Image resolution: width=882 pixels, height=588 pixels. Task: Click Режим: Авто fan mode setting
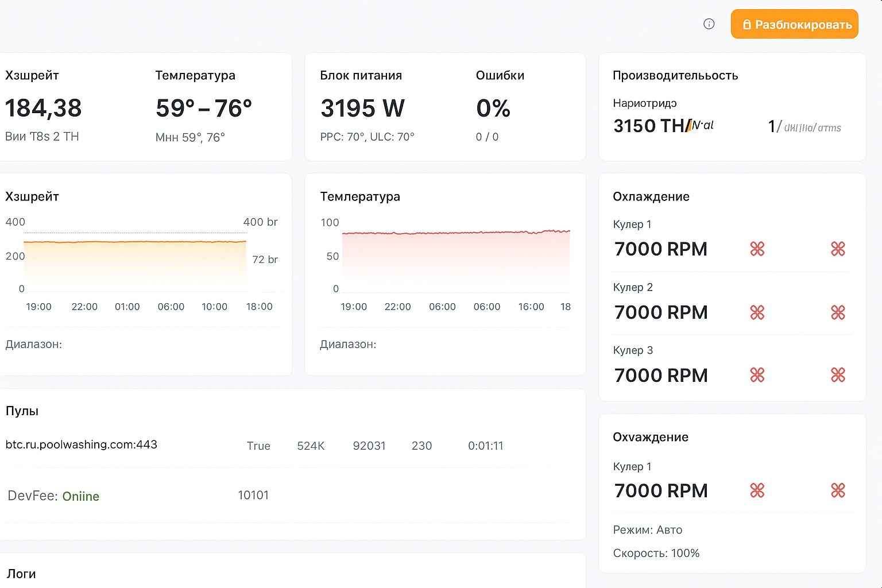tap(648, 530)
